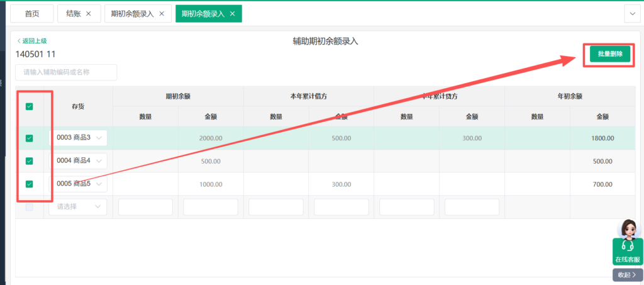Select the 2000.00 amount cell for 商品3
The image size is (644, 285).
(x=210, y=138)
